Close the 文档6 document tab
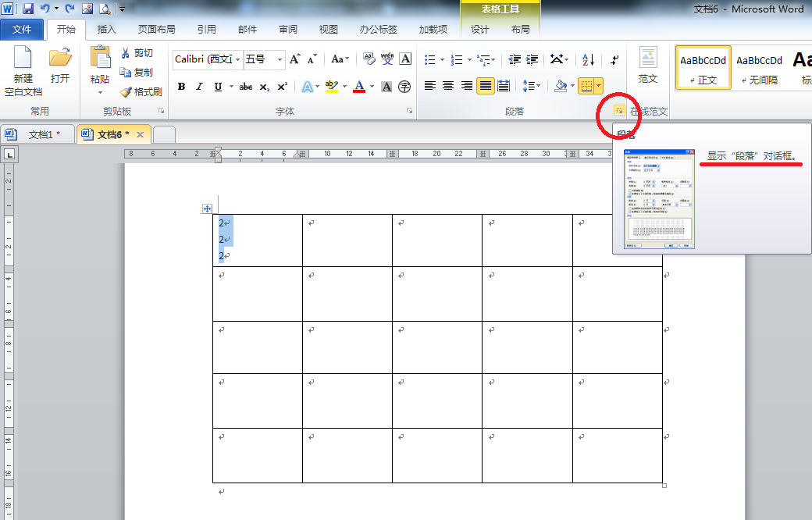 tap(140, 134)
